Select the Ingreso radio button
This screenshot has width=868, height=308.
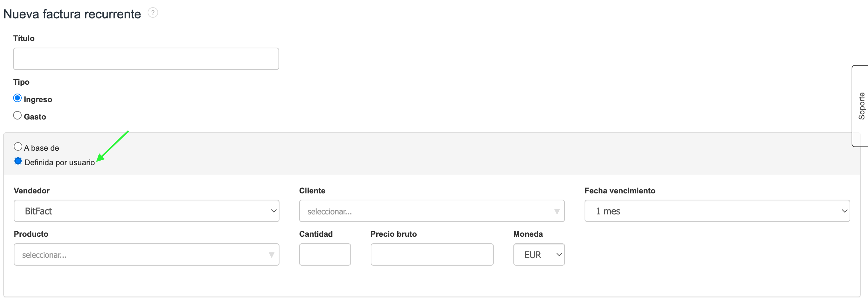click(17, 98)
